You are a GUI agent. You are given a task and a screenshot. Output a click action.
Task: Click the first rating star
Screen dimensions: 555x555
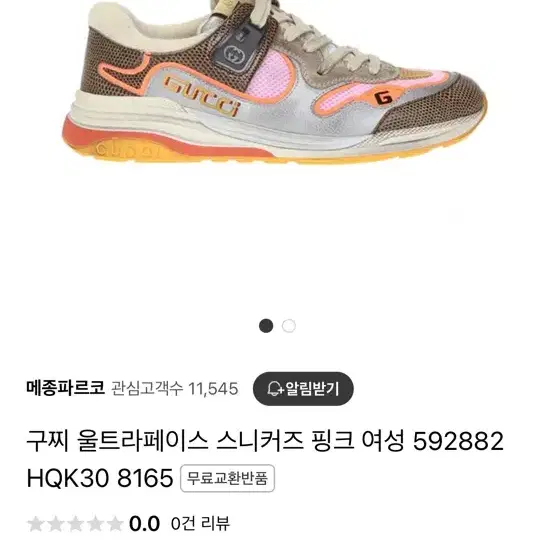pos(36,524)
